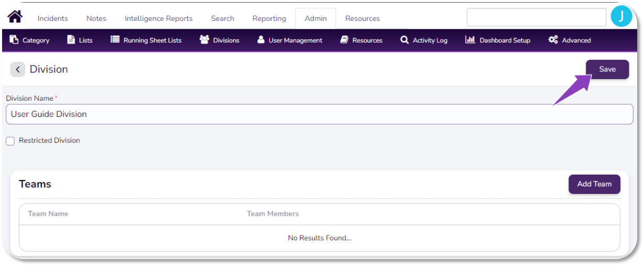644x266 pixels.
Task: Select the Reporting tab
Action: coord(269,18)
